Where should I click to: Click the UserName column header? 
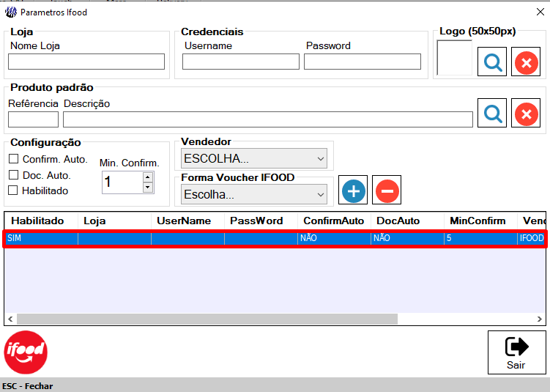[x=187, y=221]
